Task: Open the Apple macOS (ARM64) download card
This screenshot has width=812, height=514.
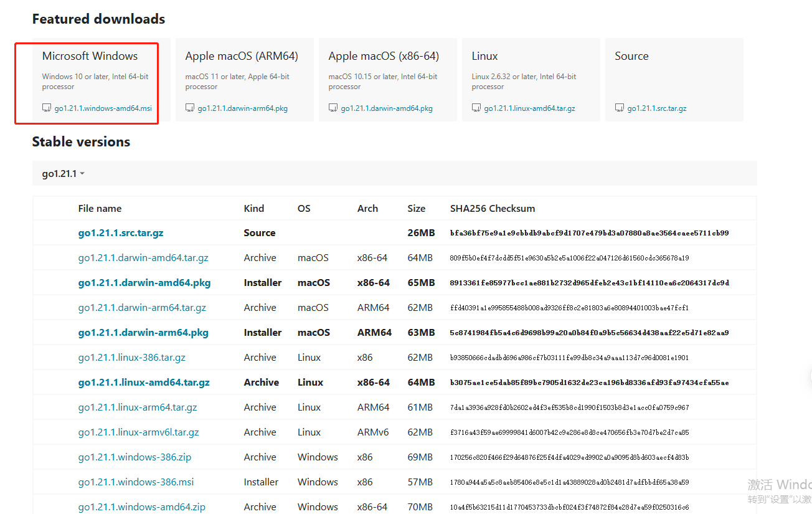Action: 242,56
